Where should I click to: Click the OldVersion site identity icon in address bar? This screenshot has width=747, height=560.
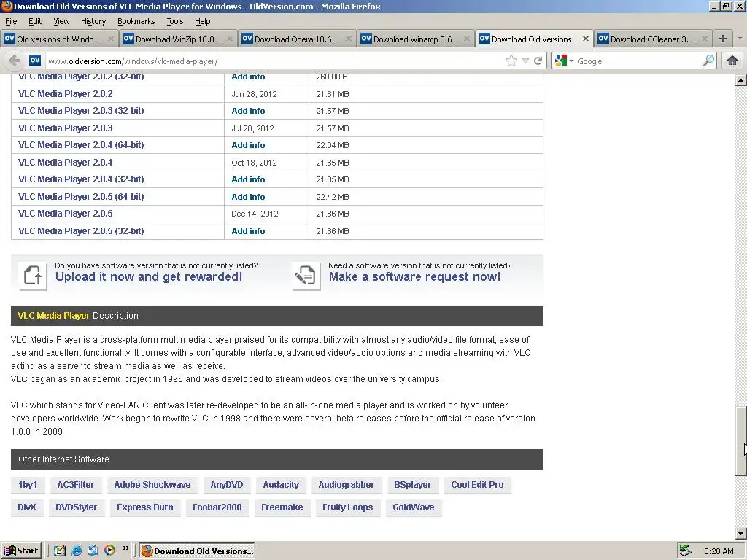click(35, 61)
